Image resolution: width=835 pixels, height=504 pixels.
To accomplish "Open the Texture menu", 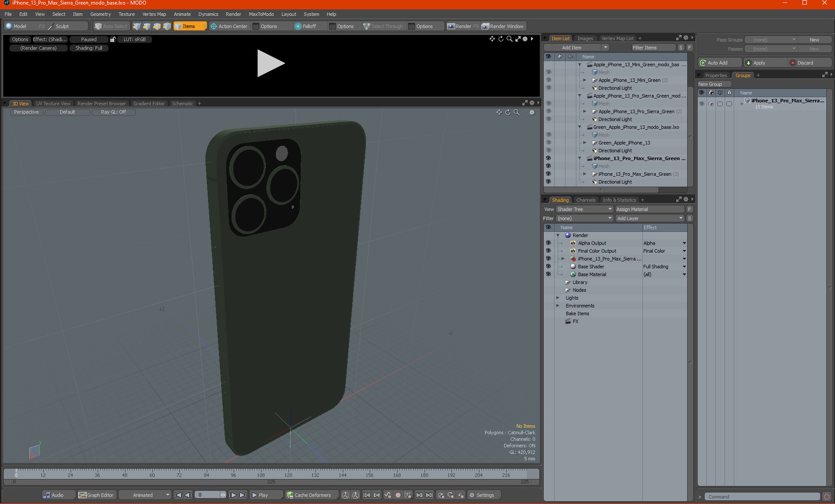I will (126, 14).
